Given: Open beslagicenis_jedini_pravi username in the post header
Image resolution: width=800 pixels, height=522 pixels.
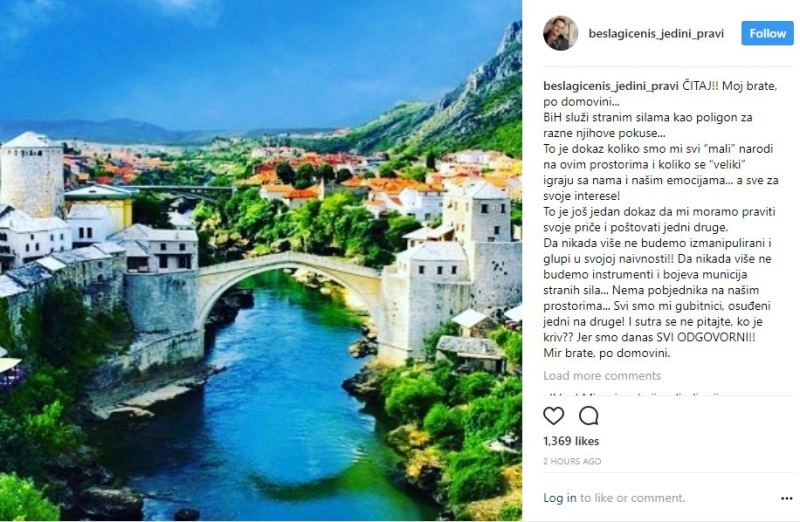Looking at the screenshot, I should pos(656,34).
